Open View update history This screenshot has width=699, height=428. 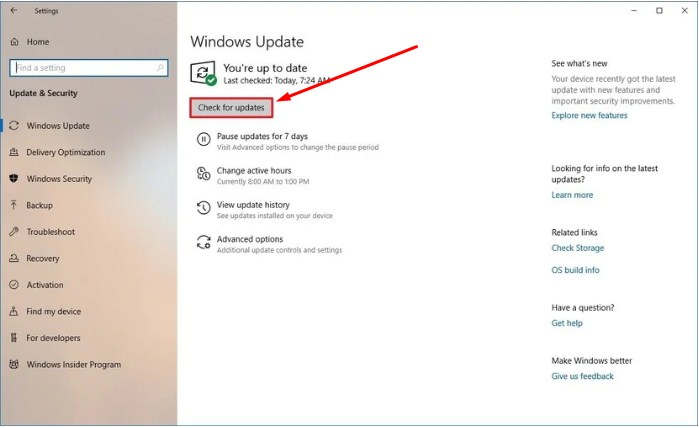click(x=253, y=205)
